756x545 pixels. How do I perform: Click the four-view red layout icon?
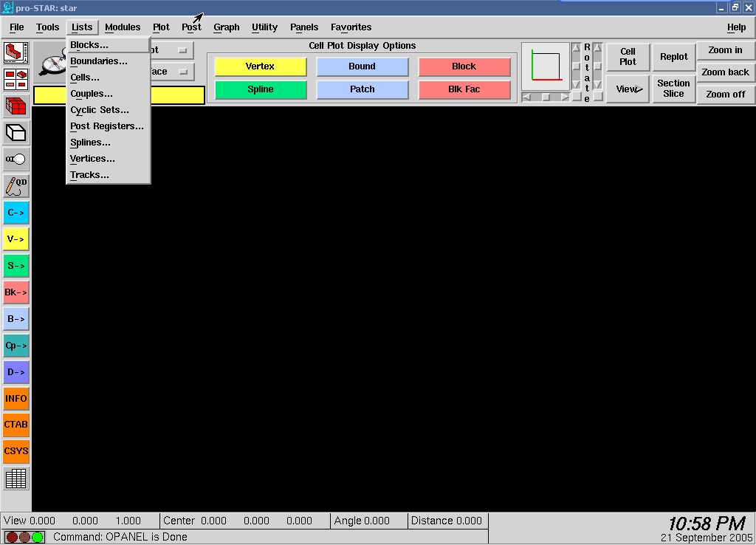pyautogui.click(x=16, y=79)
